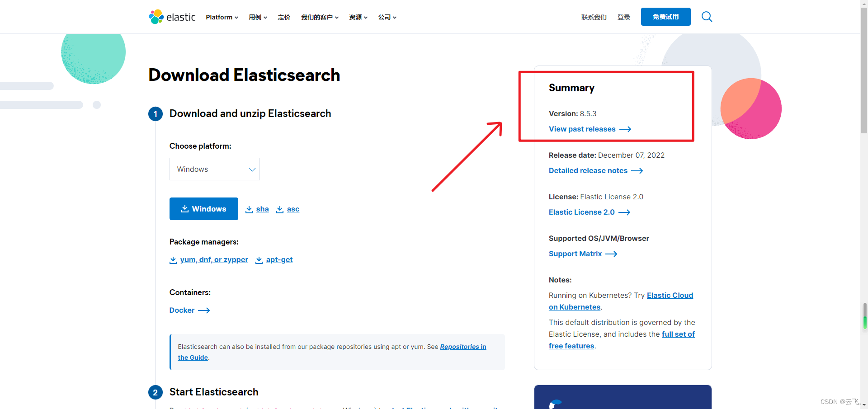
Task: Follow the Elastic License 2.0 link
Action: (x=581, y=212)
